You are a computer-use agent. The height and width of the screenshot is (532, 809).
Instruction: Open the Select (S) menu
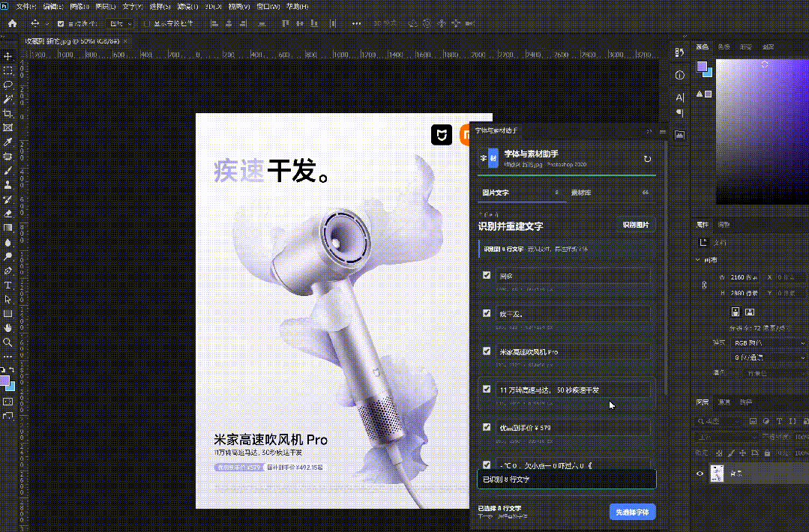pyautogui.click(x=160, y=7)
